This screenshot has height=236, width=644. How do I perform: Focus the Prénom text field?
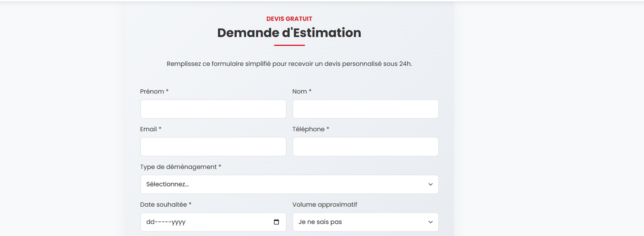213,109
